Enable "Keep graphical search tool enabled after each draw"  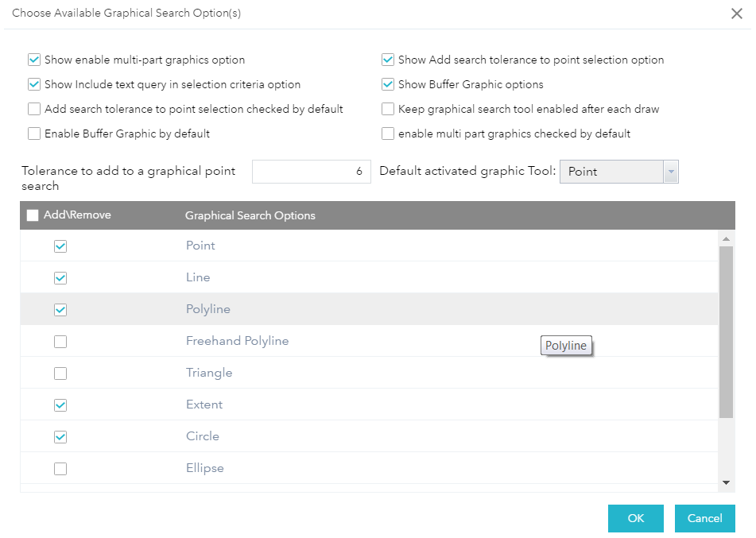[388, 109]
